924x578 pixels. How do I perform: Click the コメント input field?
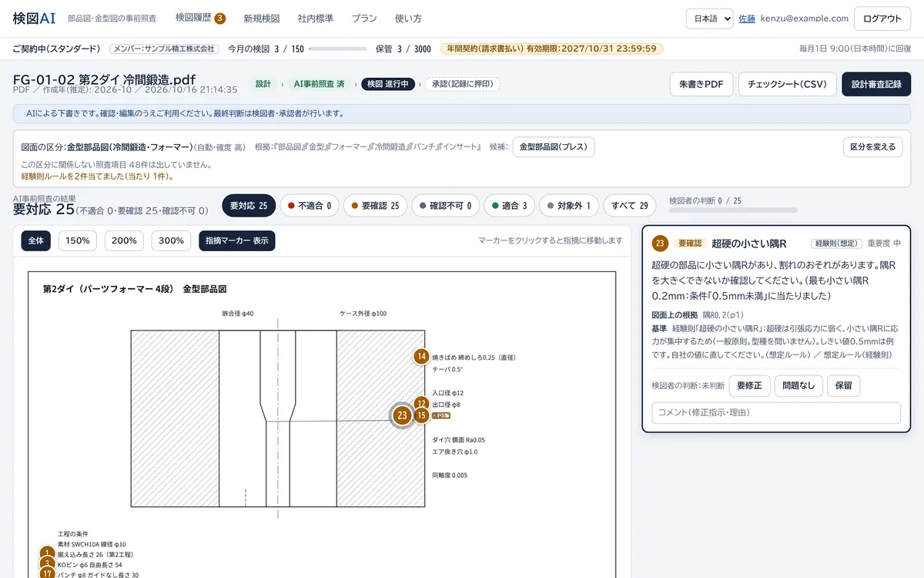776,412
